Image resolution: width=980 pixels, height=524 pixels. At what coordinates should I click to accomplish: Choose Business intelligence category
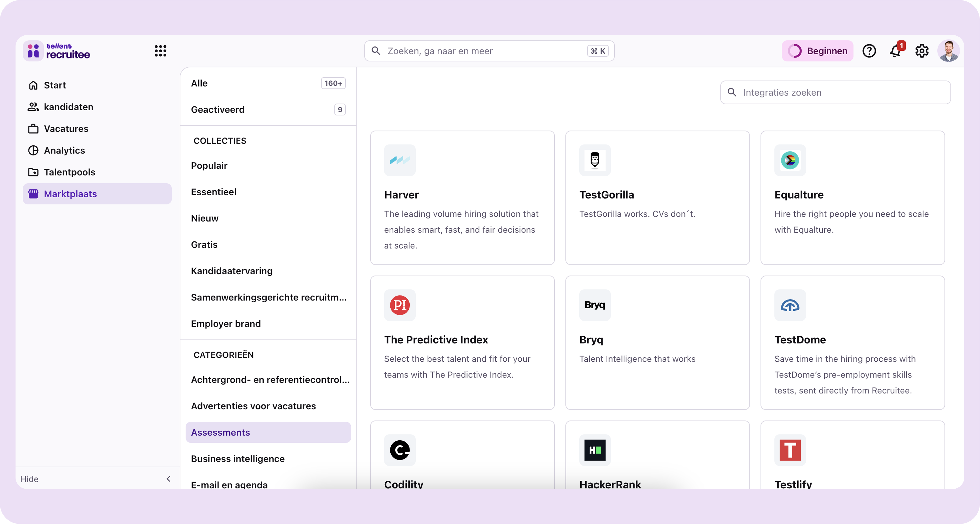237,459
